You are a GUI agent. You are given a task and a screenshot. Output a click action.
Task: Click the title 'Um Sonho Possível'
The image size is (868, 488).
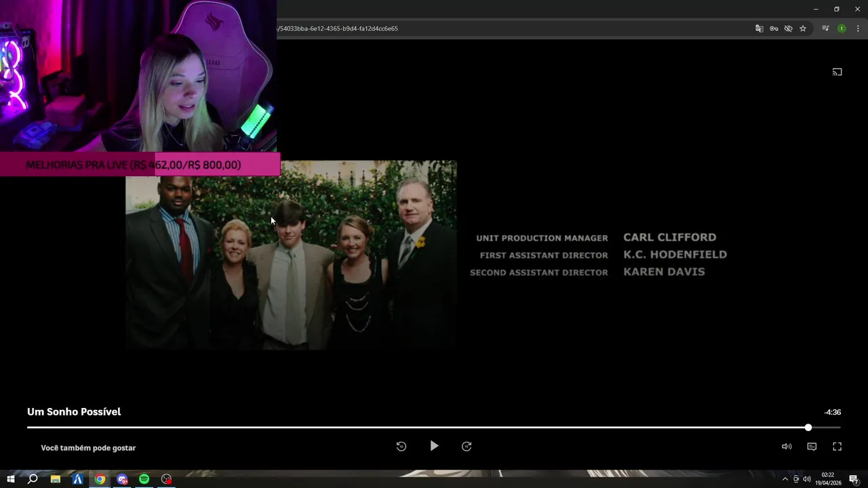click(74, 411)
